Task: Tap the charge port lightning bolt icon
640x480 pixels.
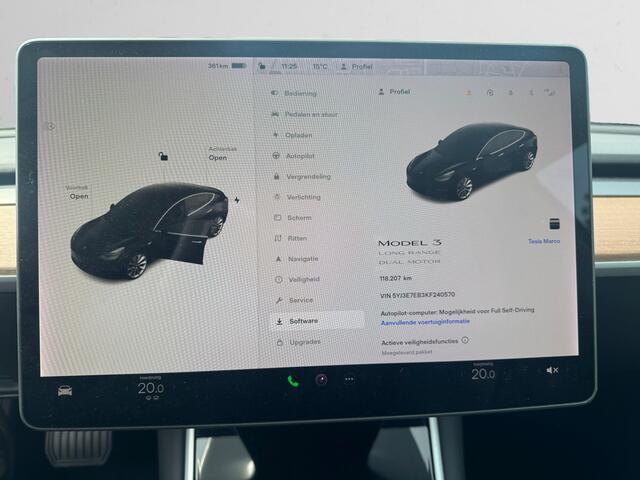Action: [x=237, y=200]
